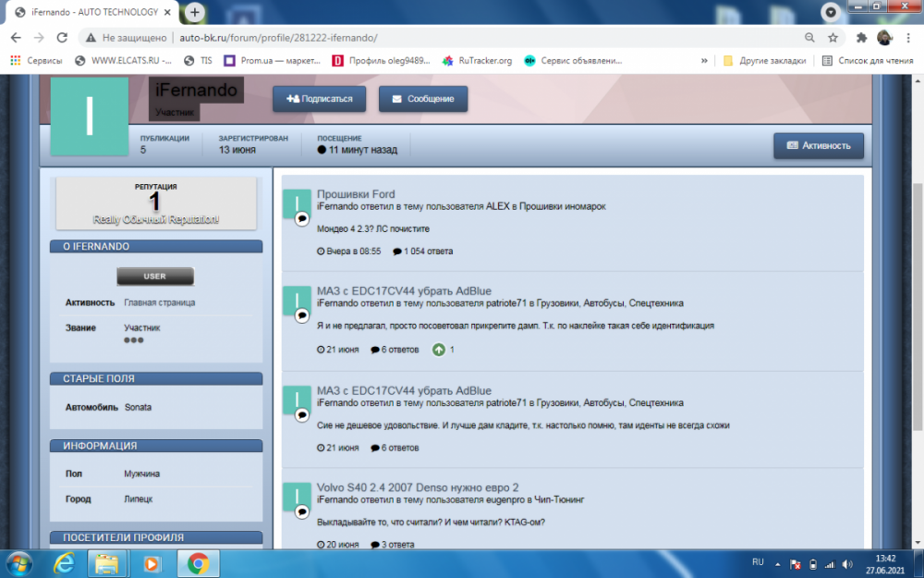Click avatar icon beside Прошивки Ford post
Viewport: 924px width, 578px height.
(x=297, y=204)
